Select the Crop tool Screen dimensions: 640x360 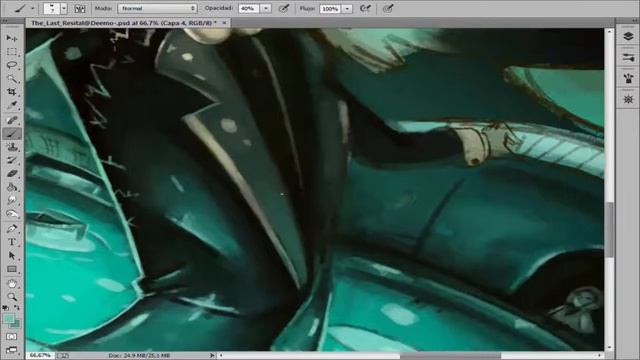point(11,92)
